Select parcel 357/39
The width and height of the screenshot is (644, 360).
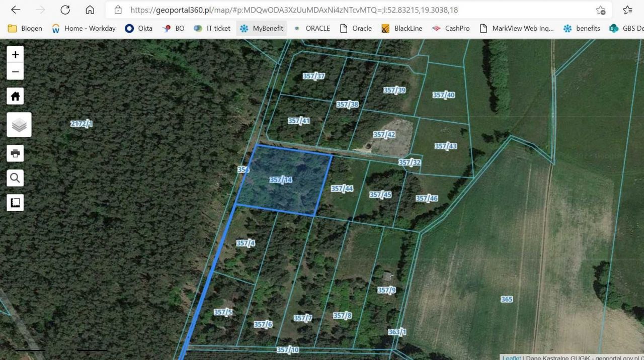[394, 90]
